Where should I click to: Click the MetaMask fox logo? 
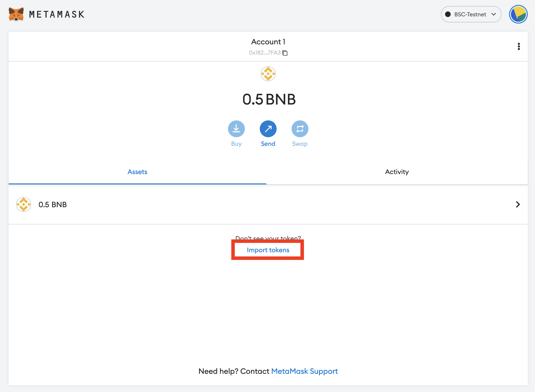(16, 14)
